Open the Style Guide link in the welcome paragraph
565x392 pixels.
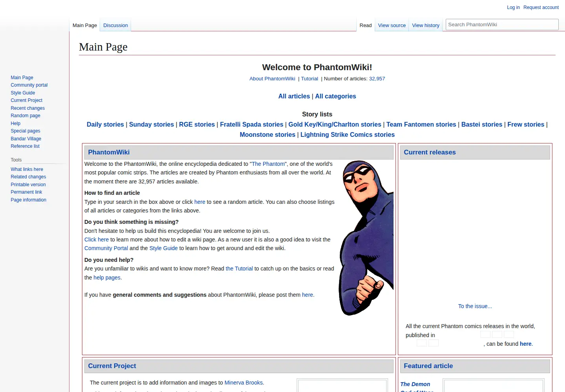pos(164,248)
